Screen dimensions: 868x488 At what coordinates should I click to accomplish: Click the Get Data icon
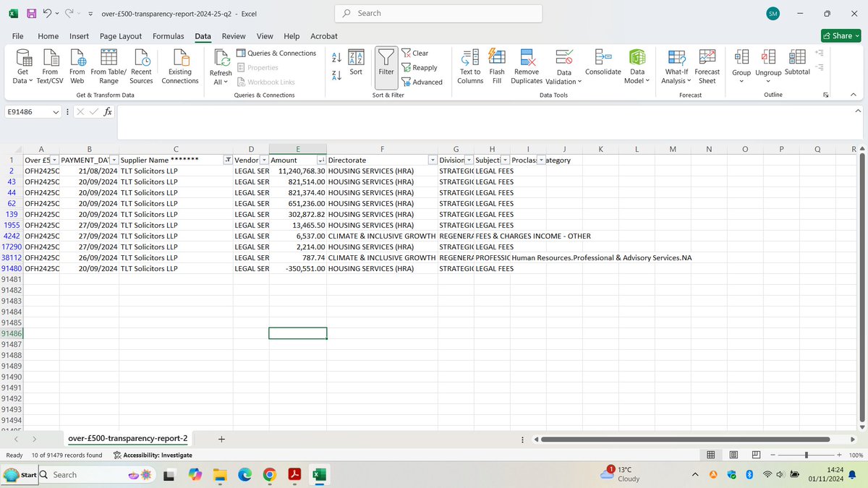[22, 67]
